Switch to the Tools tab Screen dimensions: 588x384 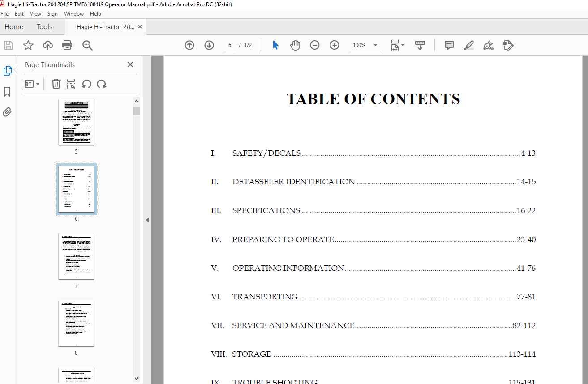coord(44,27)
